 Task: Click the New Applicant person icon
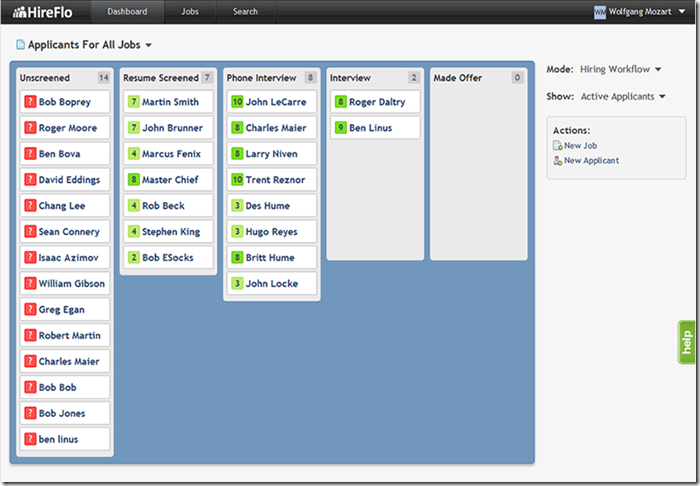(x=558, y=161)
